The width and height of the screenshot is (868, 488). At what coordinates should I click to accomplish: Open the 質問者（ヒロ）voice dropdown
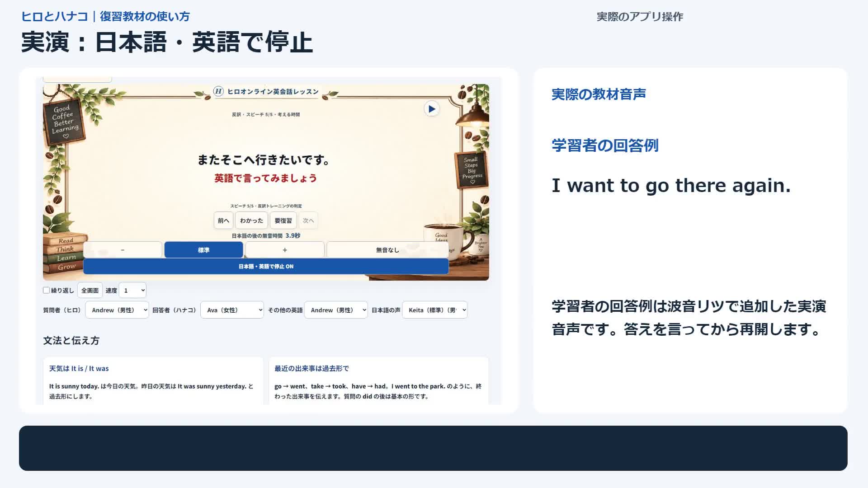[x=117, y=310]
